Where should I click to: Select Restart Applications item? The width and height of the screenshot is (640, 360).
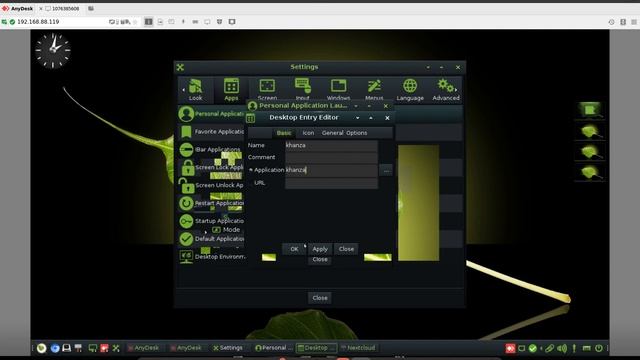click(211, 203)
